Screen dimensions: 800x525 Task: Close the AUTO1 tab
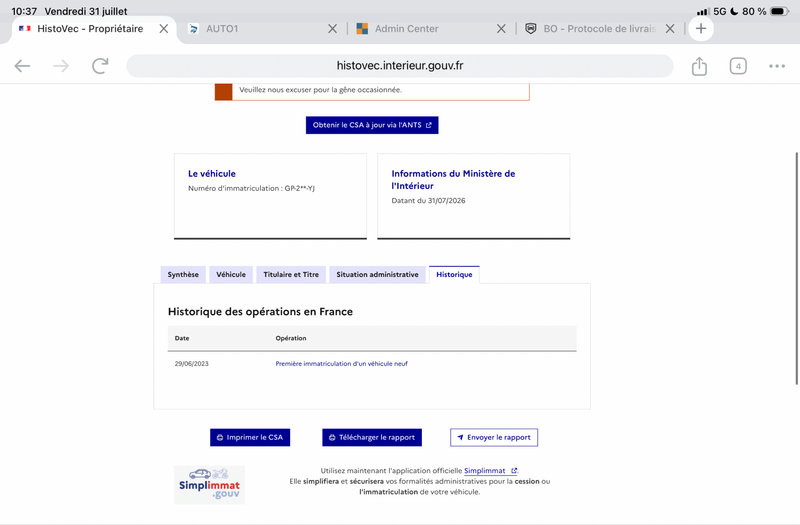coord(332,29)
